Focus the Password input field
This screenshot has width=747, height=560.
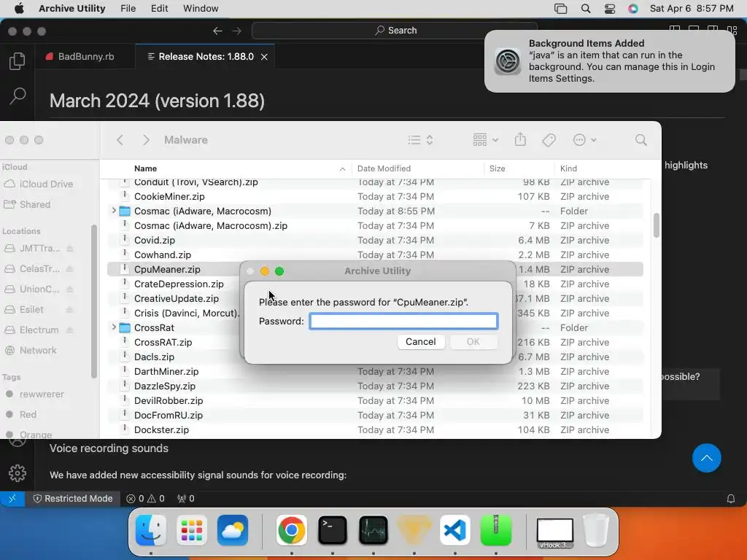[403, 321]
